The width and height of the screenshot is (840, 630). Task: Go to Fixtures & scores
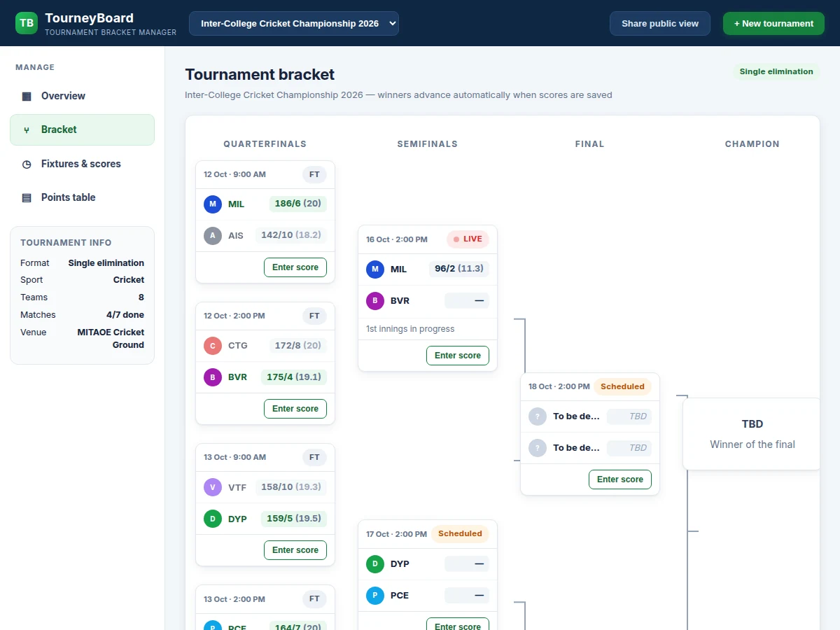82,164
